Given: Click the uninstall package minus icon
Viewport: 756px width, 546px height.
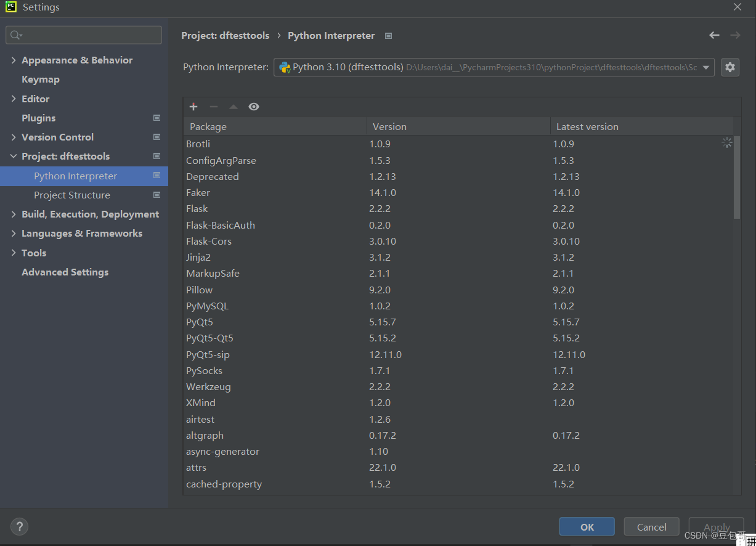Looking at the screenshot, I should 214,107.
